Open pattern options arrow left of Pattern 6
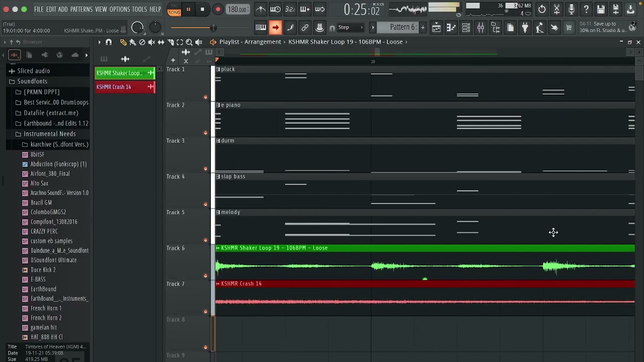Screen dimensions: 644x362 click(x=373, y=28)
